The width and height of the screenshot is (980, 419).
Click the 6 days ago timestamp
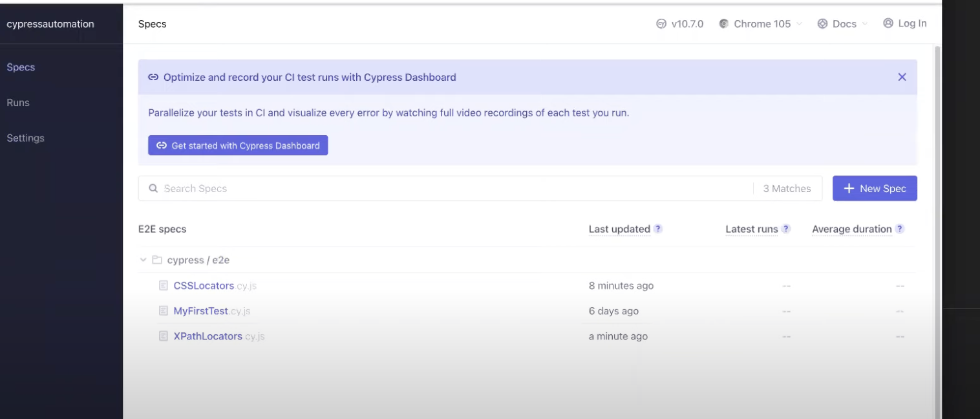click(613, 311)
